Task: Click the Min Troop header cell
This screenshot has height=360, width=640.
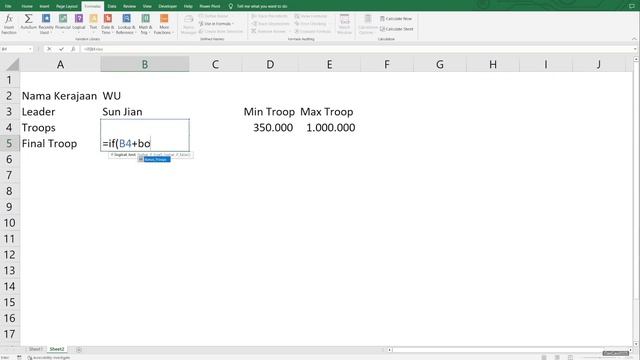Action: (270, 112)
